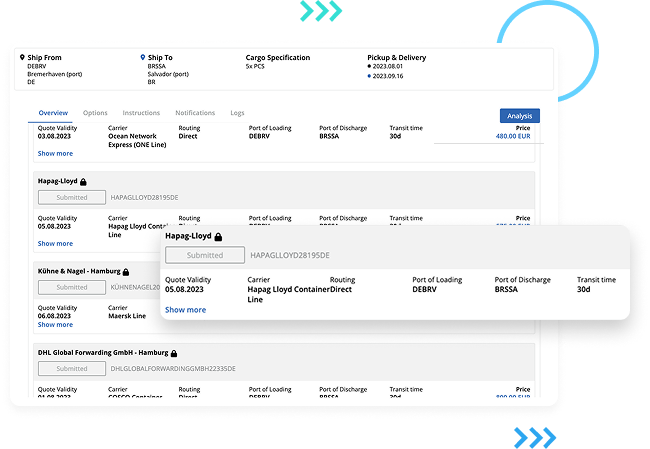Click Submitted button under DHL Global Forwarding
The height and width of the screenshot is (449, 650).
tap(71, 368)
